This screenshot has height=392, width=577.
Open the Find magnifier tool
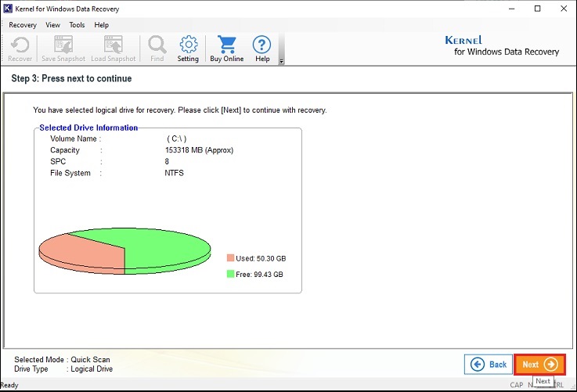tap(157, 49)
